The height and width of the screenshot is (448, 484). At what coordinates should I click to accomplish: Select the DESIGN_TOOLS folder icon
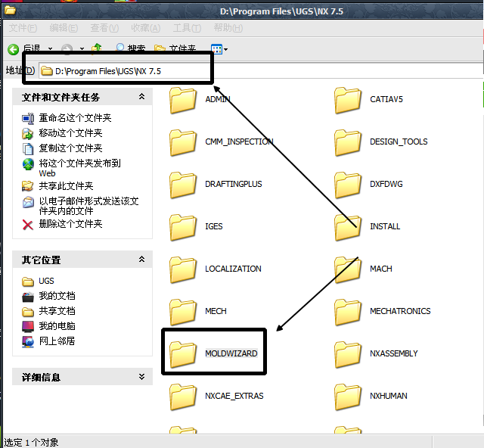click(x=348, y=142)
